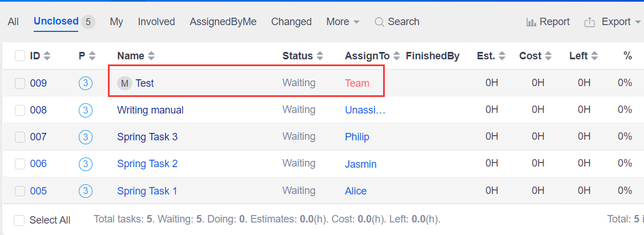The height and width of the screenshot is (235, 644).
Task: Click the Unclosed count badge 5
Action: tap(88, 22)
